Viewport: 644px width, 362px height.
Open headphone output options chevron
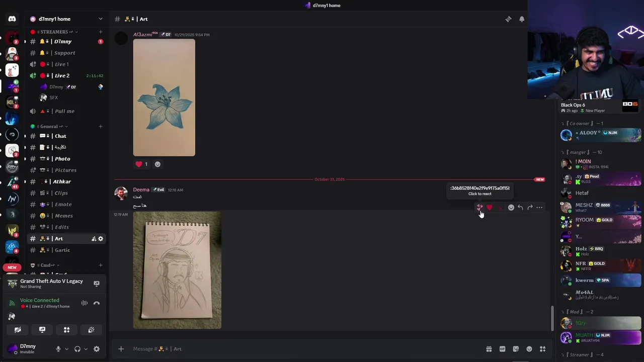click(x=86, y=349)
